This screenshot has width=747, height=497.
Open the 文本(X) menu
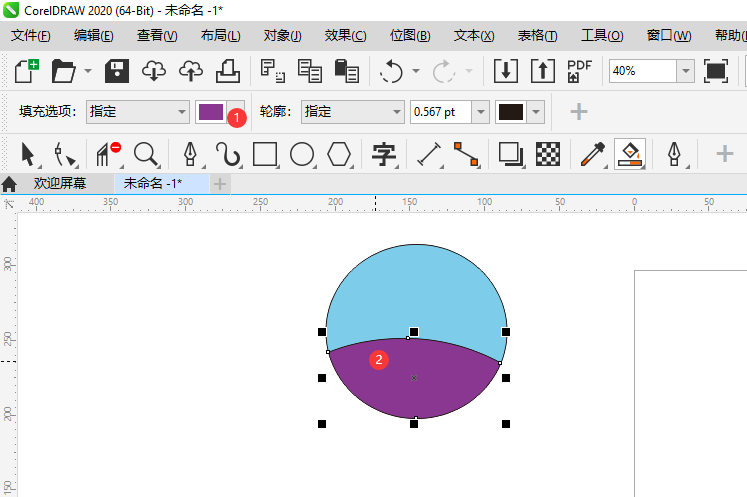pyautogui.click(x=474, y=36)
